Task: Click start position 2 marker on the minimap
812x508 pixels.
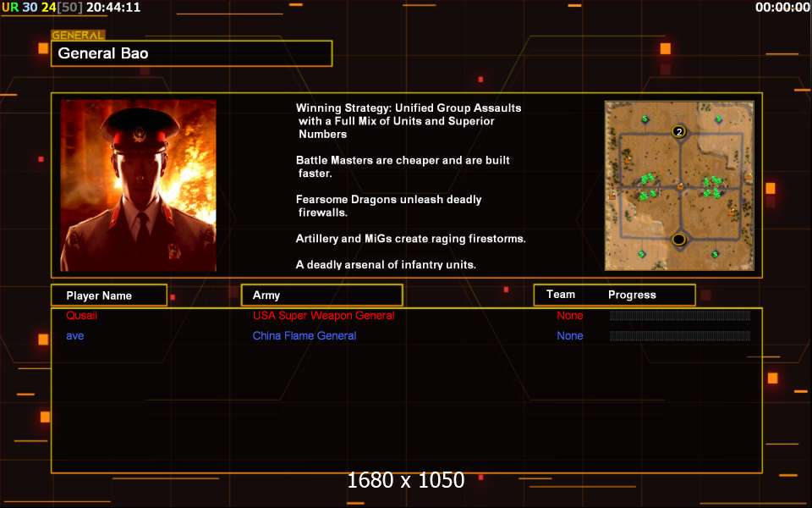Action: 679,132
